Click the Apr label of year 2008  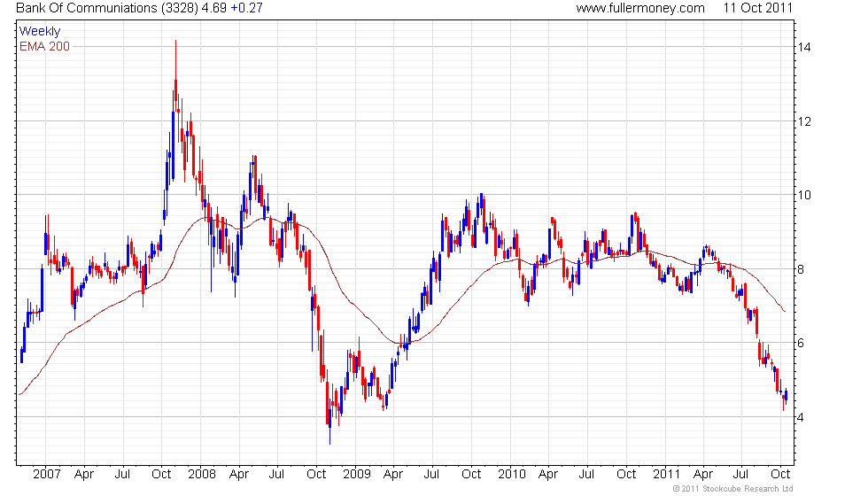point(238,475)
